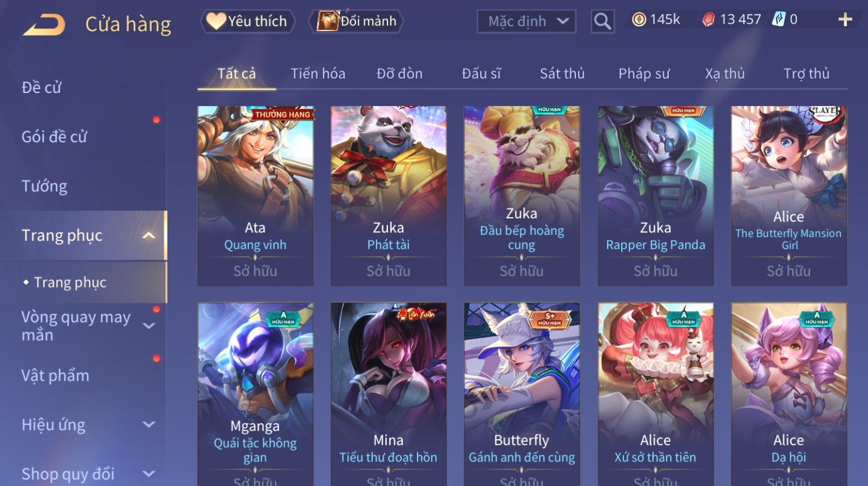Tap the blue voucher currency icon
The image size is (868, 486).
[x=778, y=19]
